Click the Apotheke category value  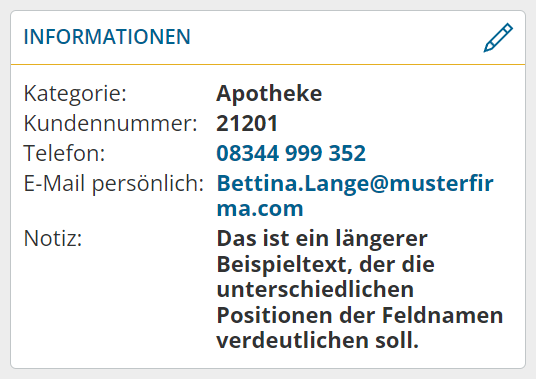pyautogui.click(x=269, y=93)
